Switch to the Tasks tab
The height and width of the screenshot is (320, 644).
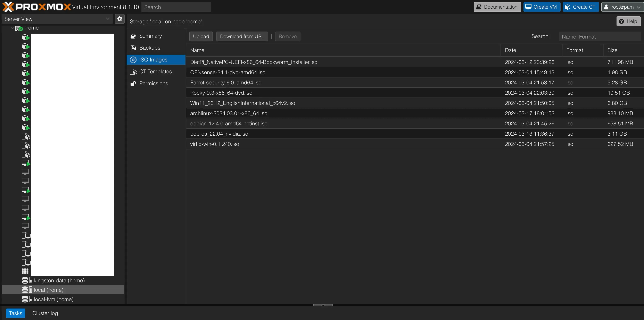tap(16, 313)
